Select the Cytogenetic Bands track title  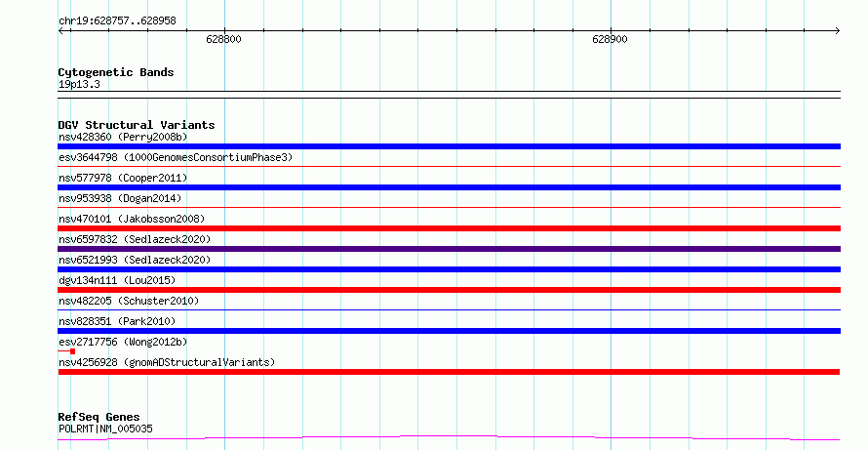point(116,72)
